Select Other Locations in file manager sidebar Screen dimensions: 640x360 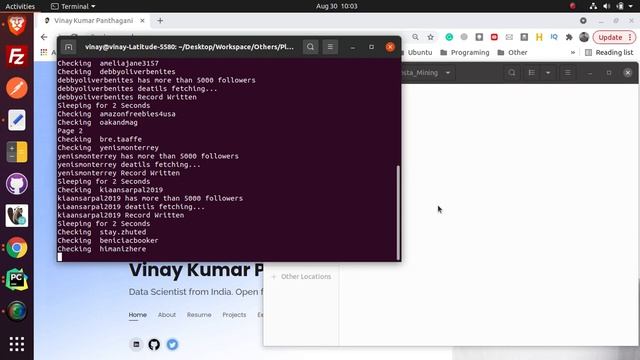click(302, 276)
